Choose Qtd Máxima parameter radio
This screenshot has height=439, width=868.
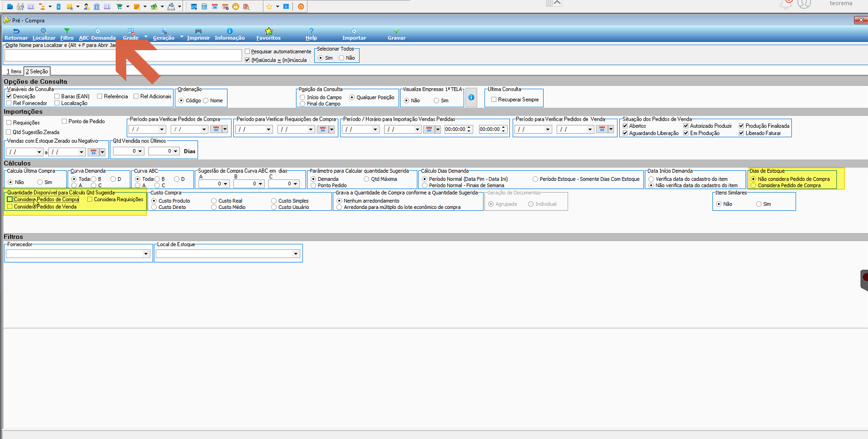pyautogui.click(x=367, y=179)
